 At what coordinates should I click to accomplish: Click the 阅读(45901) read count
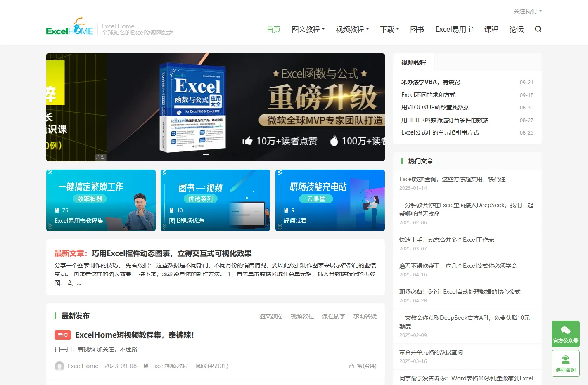coord(212,366)
